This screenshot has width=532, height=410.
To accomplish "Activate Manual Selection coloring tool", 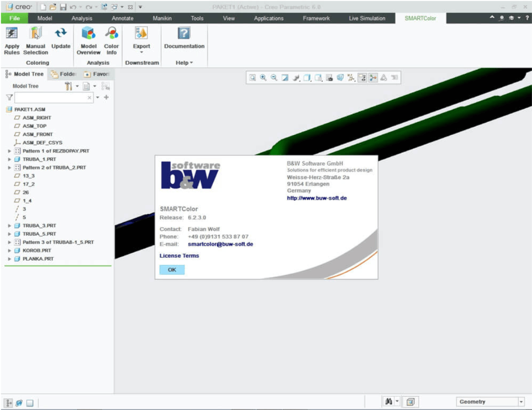I will [35, 41].
